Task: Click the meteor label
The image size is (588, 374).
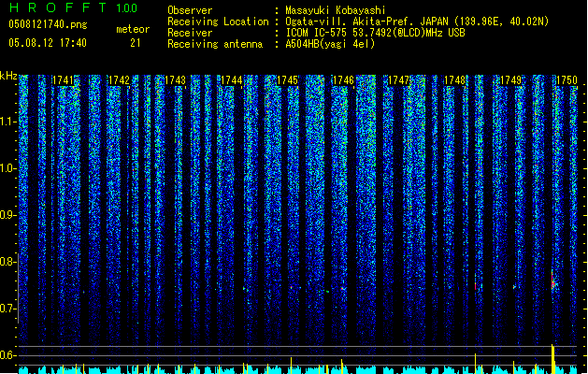Action: [x=133, y=29]
